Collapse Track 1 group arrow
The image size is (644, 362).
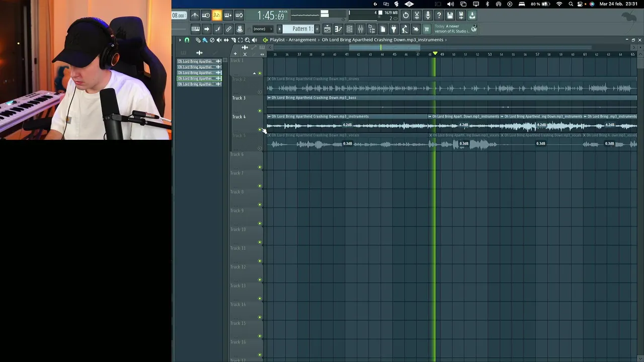[x=254, y=73]
